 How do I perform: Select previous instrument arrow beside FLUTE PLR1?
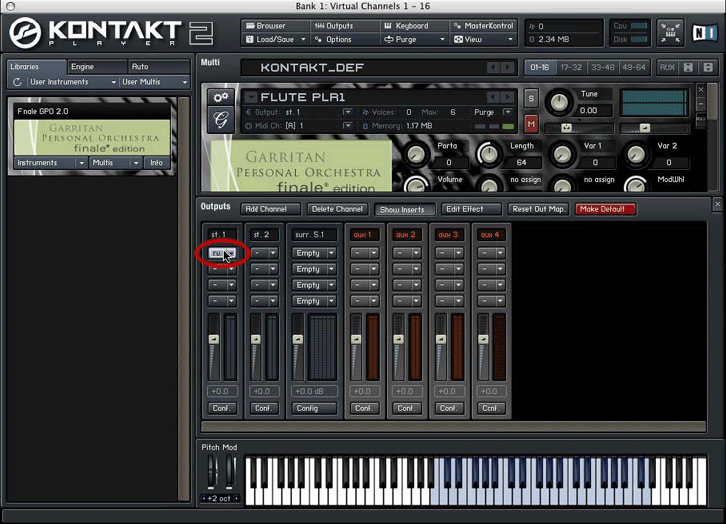click(493, 97)
